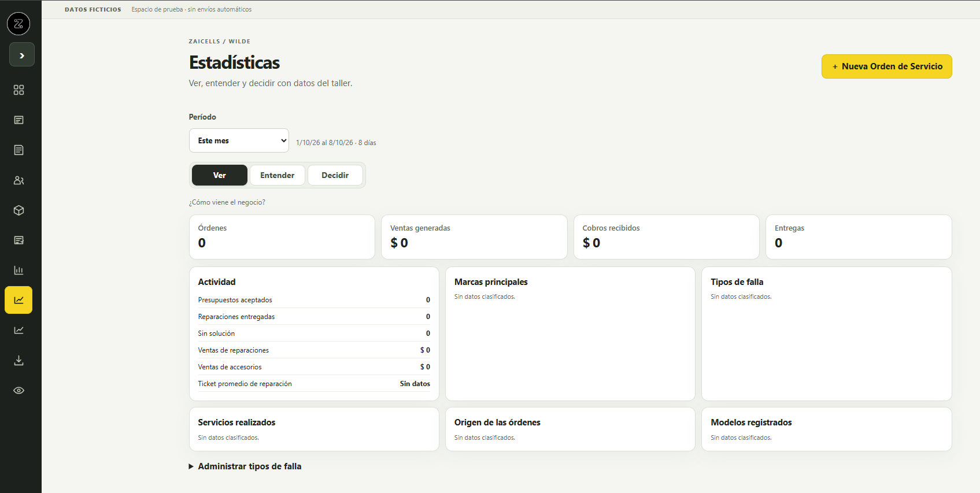Click the eye icon in the sidebar
This screenshot has height=493, width=980.
19,391
